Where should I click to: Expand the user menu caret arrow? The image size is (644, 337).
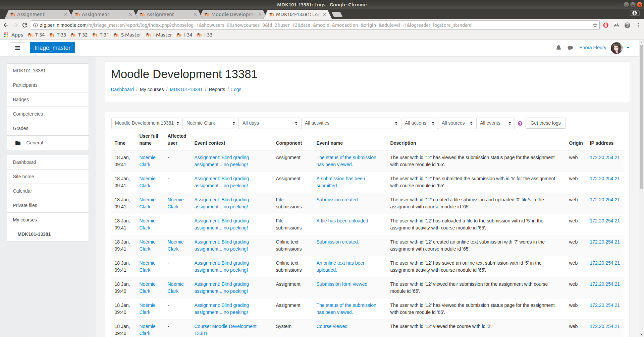[x=628, y=48]
